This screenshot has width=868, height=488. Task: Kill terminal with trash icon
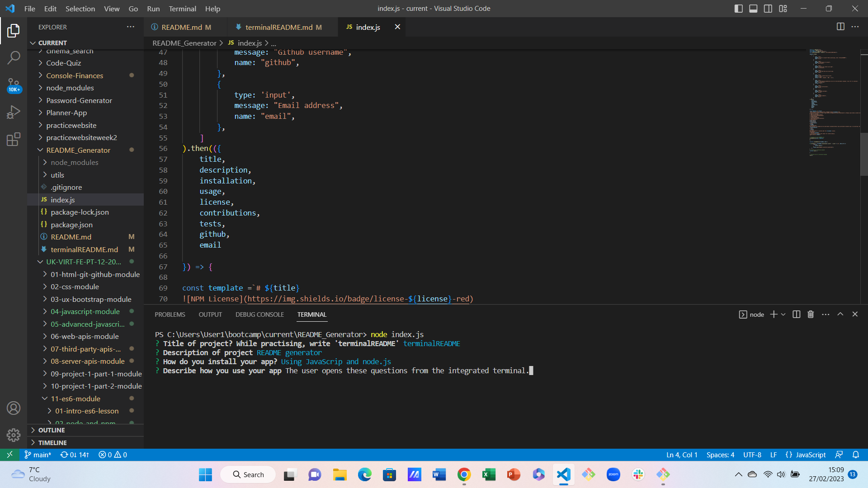(811, 314)
